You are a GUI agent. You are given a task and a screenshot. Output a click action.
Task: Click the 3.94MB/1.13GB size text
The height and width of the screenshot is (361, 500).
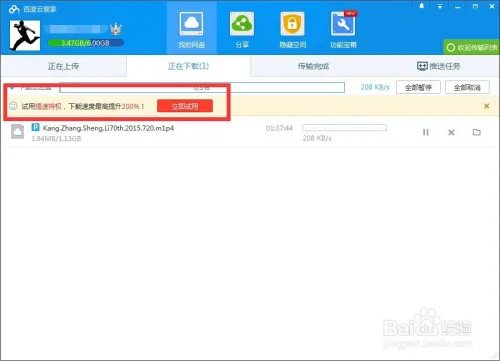(56, 138)
